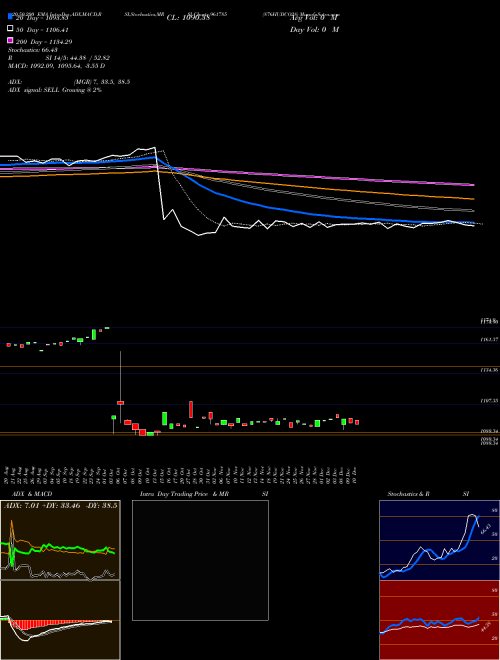Click the blue 20 Day legend swatch
This screenshot has width=500, height=660.
click(x=10, y=17)
